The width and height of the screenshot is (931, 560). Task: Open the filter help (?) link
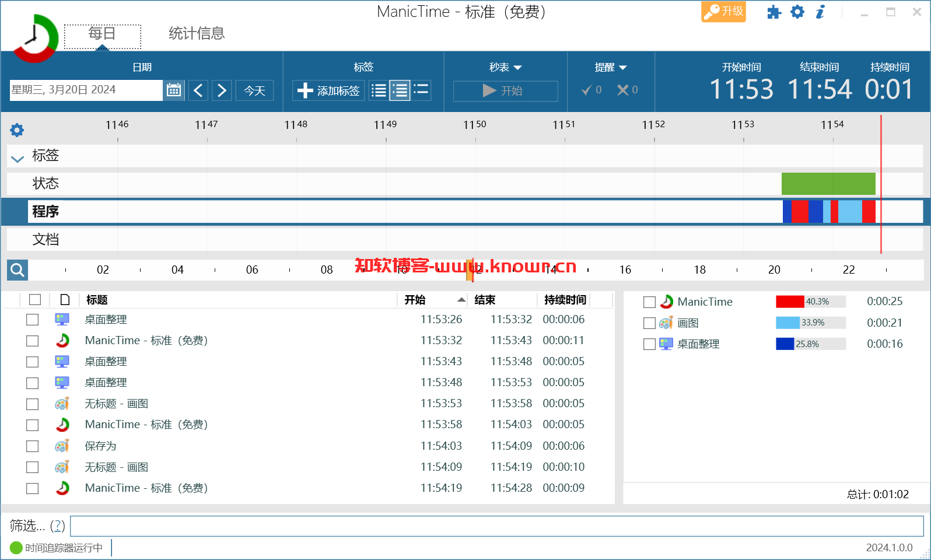tap(57, 526)
